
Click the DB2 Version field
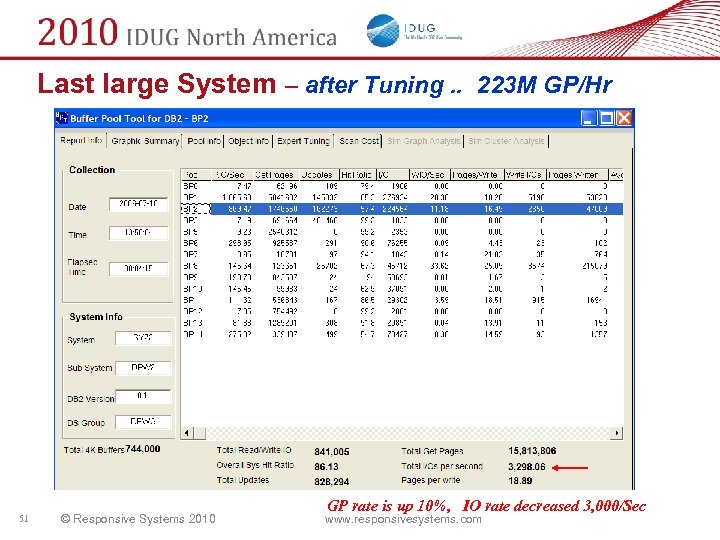point(143,397)
